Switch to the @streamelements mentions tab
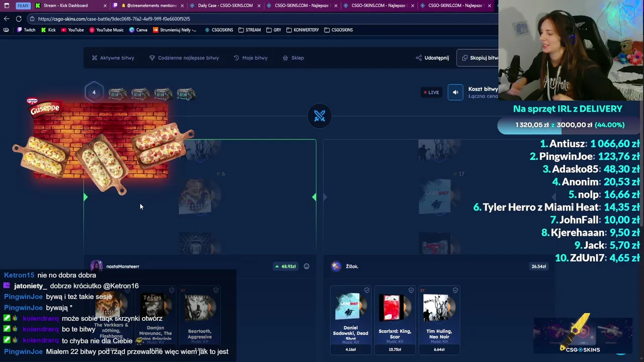The height and width of the screenshot is (362, 644). pyautogui.click(x=148, y=6)
